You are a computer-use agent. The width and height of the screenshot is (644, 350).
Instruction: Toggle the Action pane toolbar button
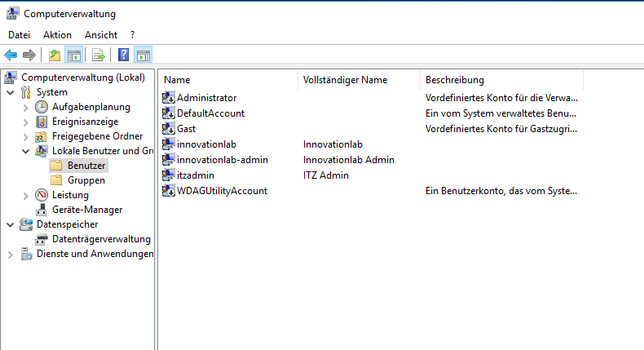coord(143,55)
